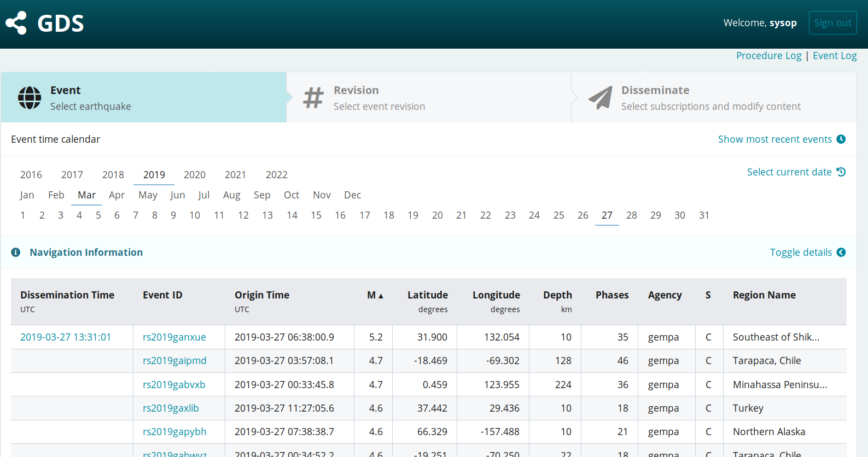Open event rs2019gabvxb
This screenshot has height=457, width=868.
point(174,385)
